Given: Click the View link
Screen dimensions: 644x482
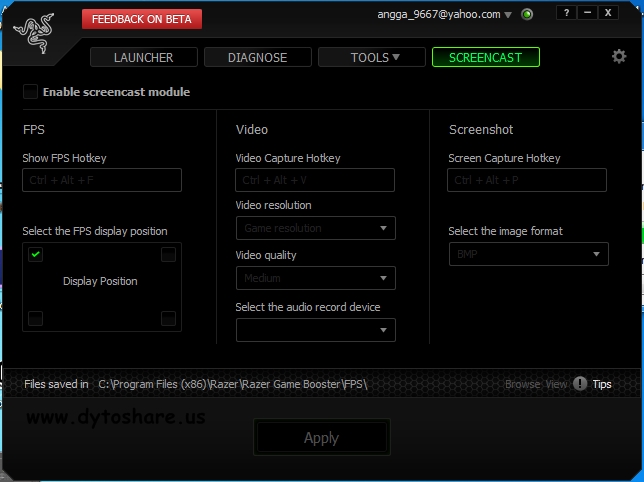Looking at the screenshot, I should point(556,384).
